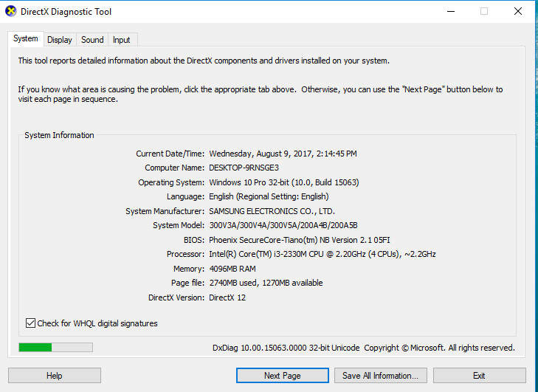538x392 pixels.
Task: Go to Next Page
Action: (283, 376)
